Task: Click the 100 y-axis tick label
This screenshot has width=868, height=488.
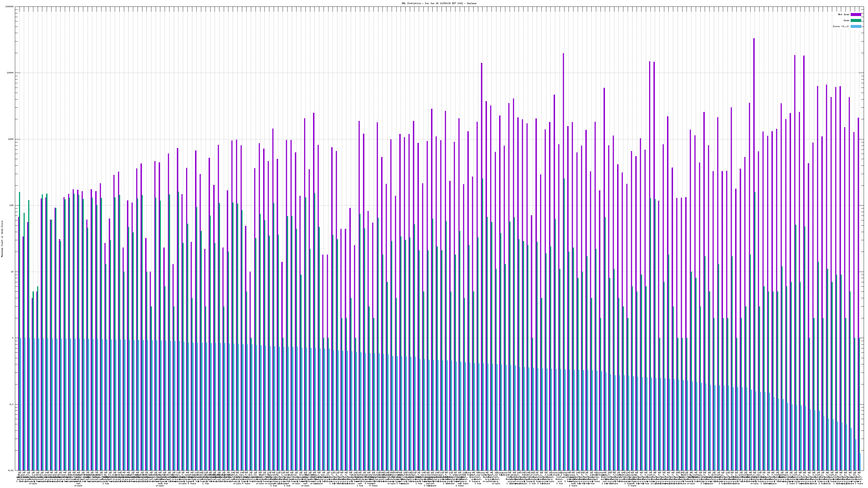Action: tap(12, 206)
